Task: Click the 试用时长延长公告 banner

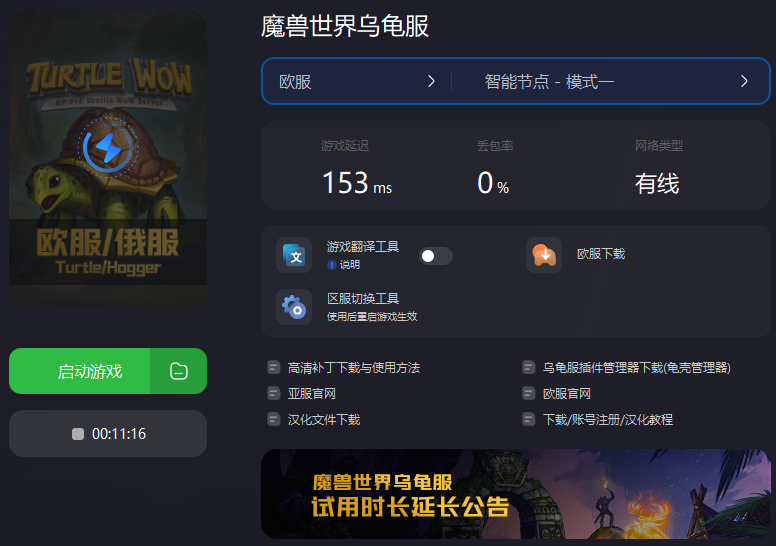Action: coord(516,494)
